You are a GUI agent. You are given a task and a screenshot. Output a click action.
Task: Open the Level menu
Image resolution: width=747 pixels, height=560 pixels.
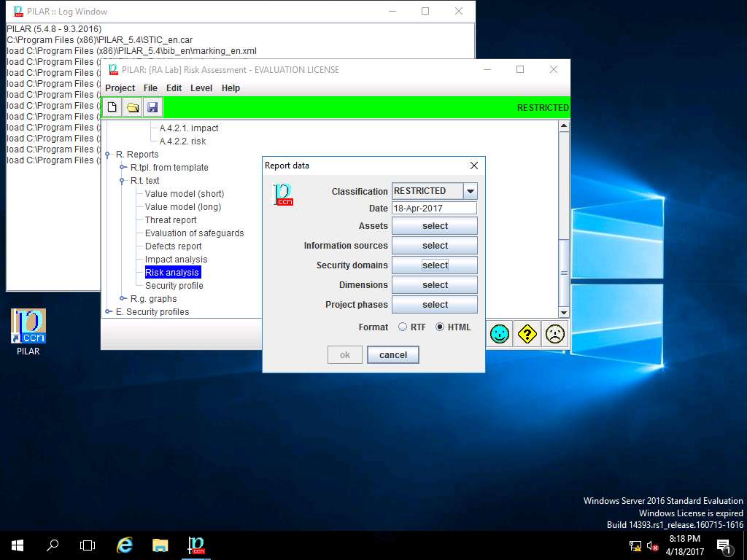[x=201, y=88]
